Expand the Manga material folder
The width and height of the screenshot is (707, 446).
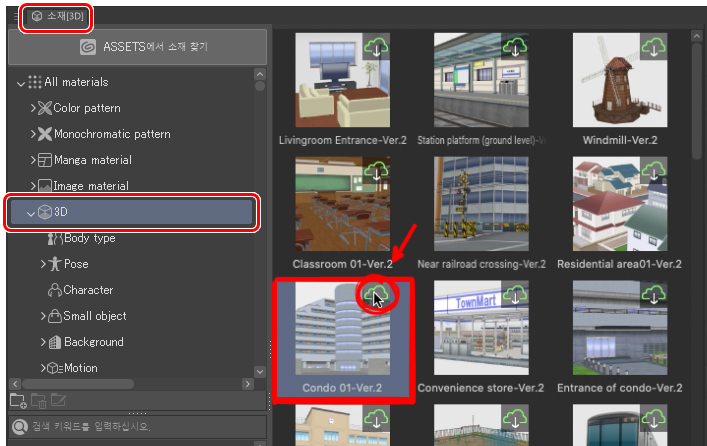(33, 160)
